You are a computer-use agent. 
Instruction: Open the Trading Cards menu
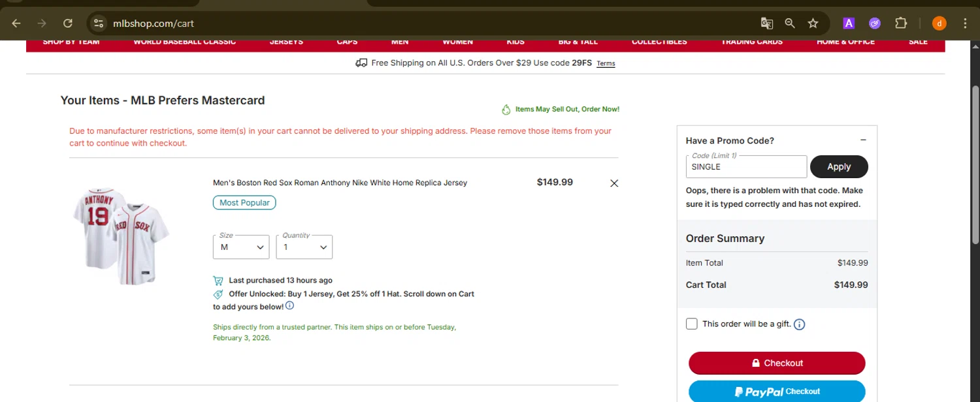tap(752, 42)
